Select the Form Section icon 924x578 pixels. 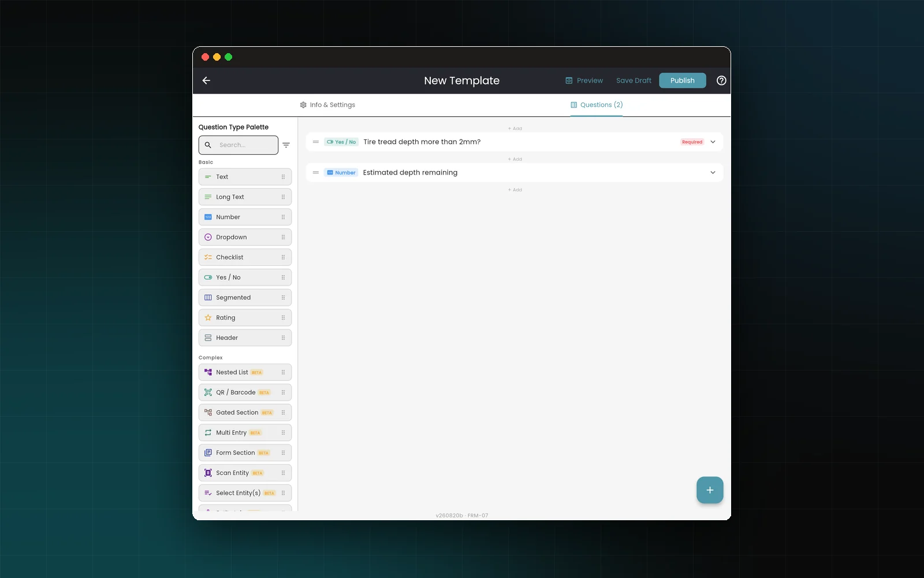tap(208, 453)
